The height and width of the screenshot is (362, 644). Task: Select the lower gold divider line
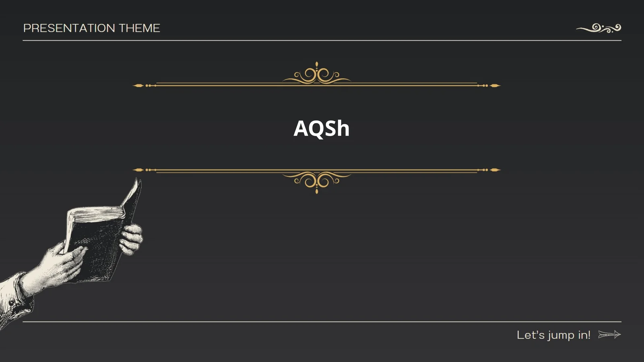pyautogui.click(x=402, y=170)
